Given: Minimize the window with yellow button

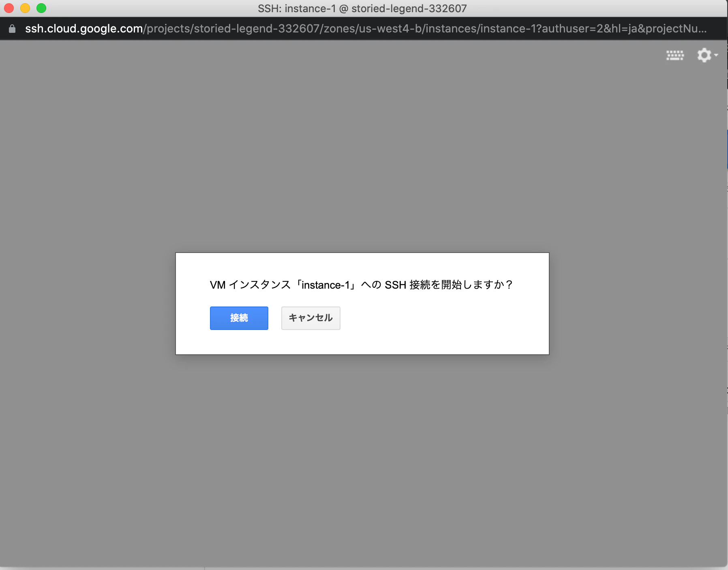Looking at the screenshot, I should pyautogui.click(x=25, y=8).
